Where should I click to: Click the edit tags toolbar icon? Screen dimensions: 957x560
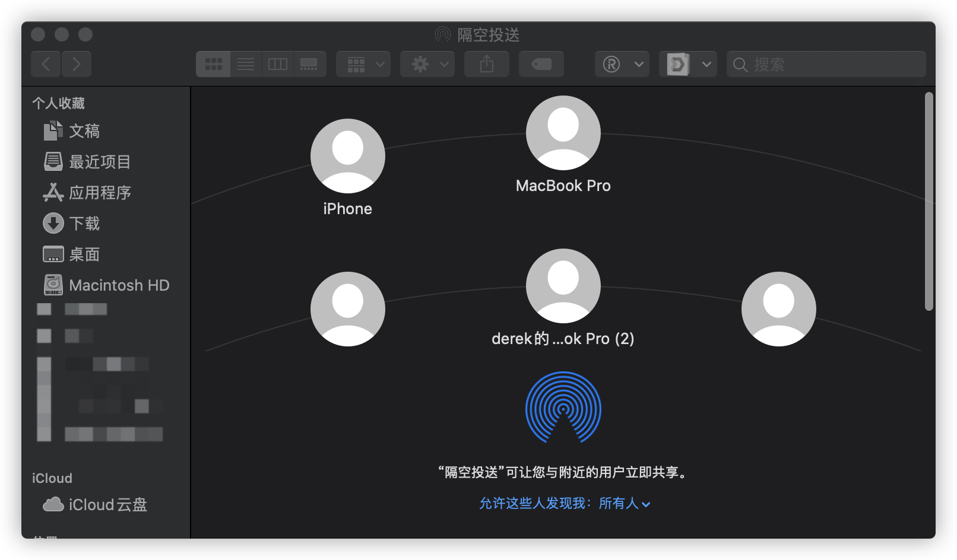click(x=541, y=63)
